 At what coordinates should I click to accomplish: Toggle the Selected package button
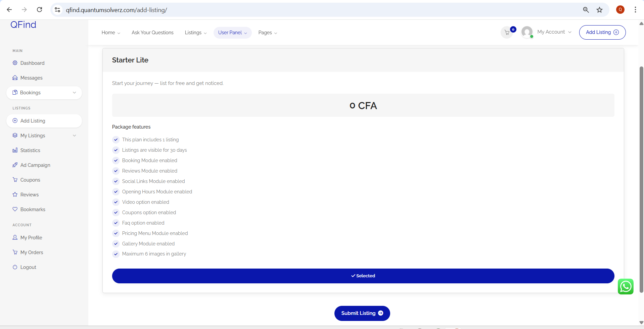click(x=363, y=276)
